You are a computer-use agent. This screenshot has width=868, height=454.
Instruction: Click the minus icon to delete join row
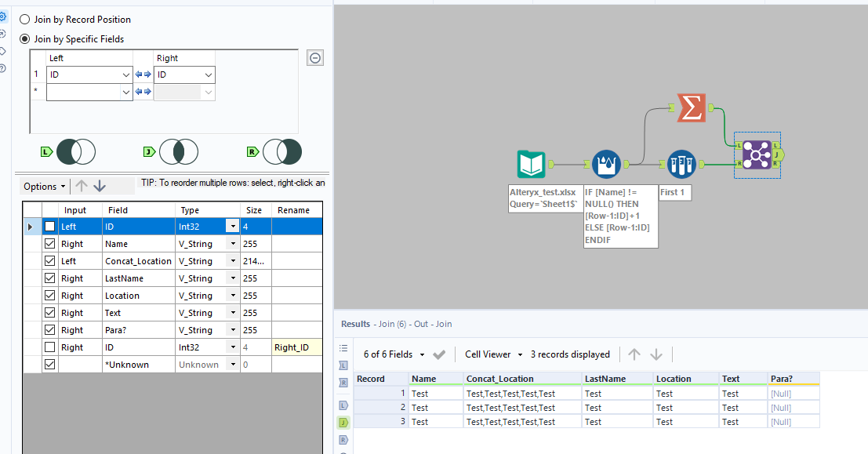pos(315,58)
